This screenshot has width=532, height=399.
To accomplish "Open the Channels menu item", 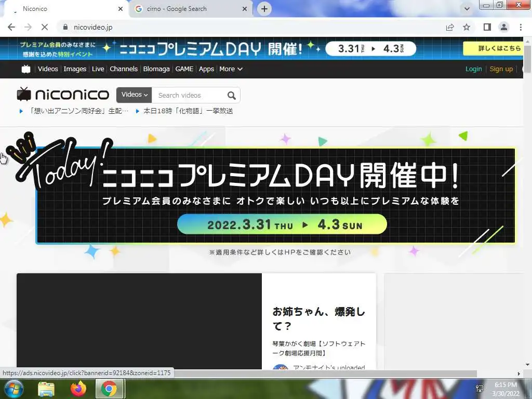I will tap(124, 69).
